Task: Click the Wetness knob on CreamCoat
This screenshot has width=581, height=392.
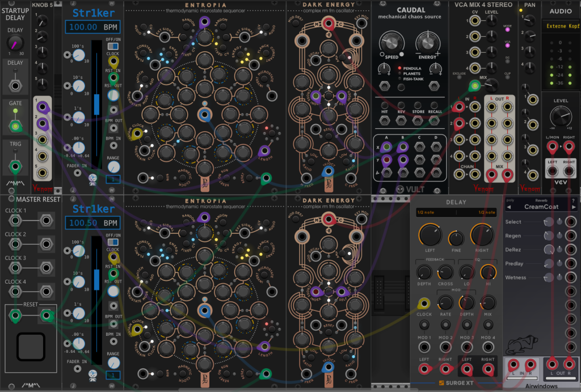Action: click(x=548, y=277)
